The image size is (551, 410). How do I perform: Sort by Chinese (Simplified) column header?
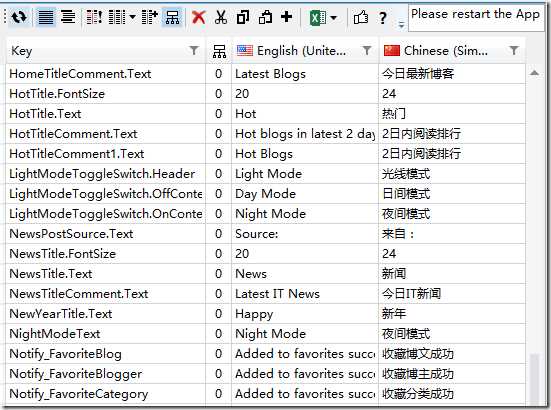[x=452, y=51]
